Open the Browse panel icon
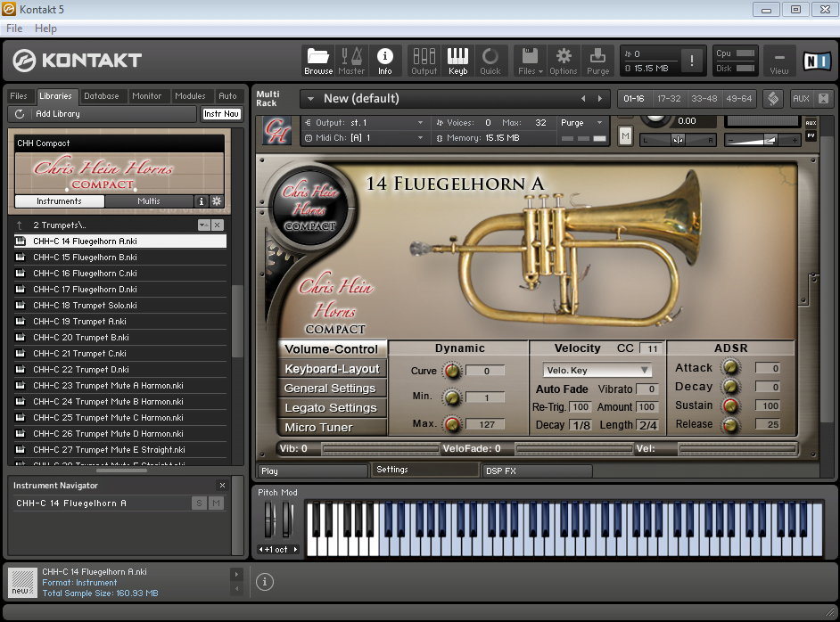Image resolution: width=840 pixels, height=622 pixels. pyautogui.click(x=318, y=61)
